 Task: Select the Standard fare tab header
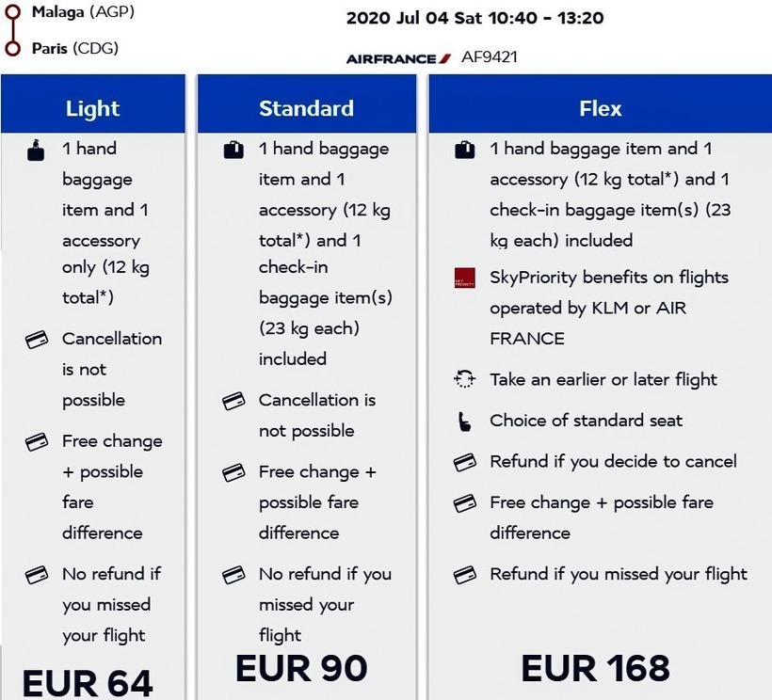coord(306,108)
